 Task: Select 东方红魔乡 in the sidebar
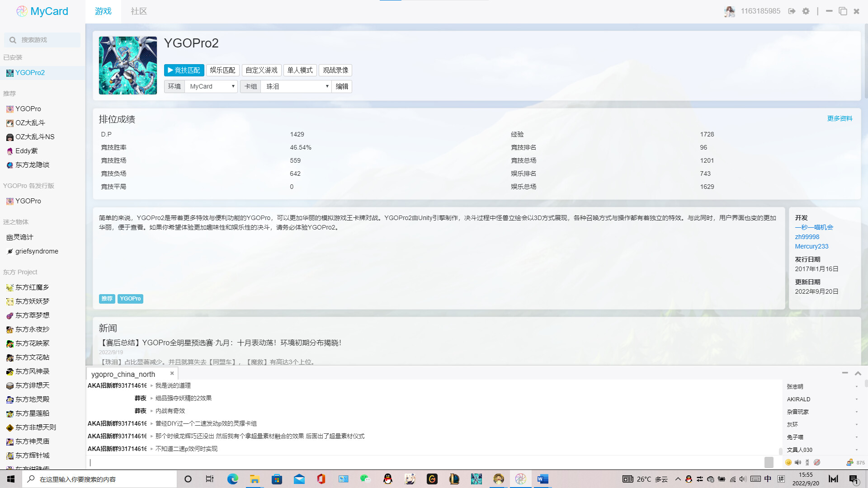[x=42, y=287]
